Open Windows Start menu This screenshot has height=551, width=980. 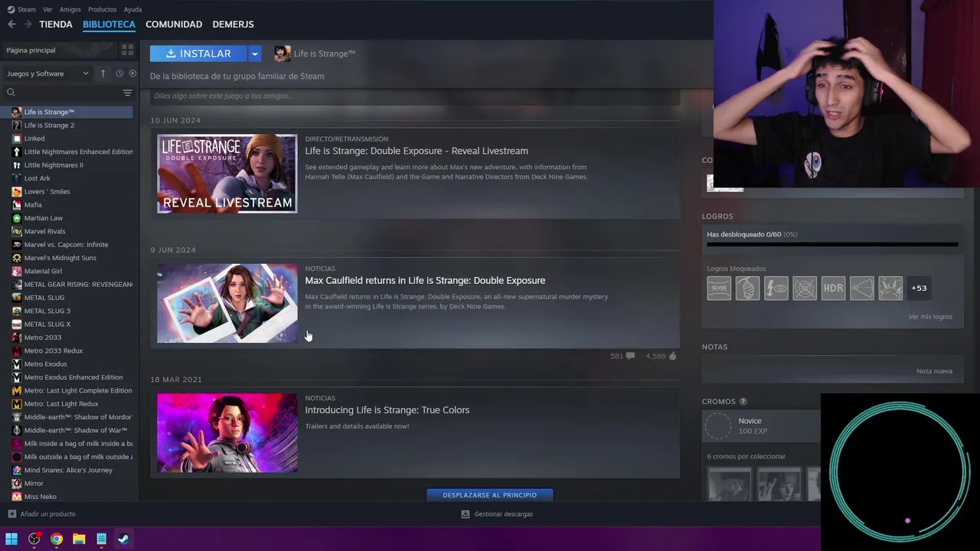[x=11, y=539]
